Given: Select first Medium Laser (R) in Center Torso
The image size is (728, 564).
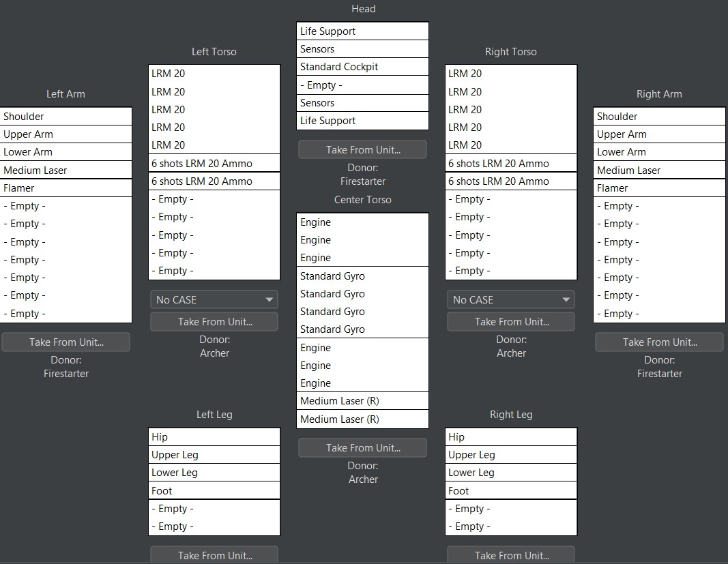Looking at the screenshot, I should click(x=362, y=401).
